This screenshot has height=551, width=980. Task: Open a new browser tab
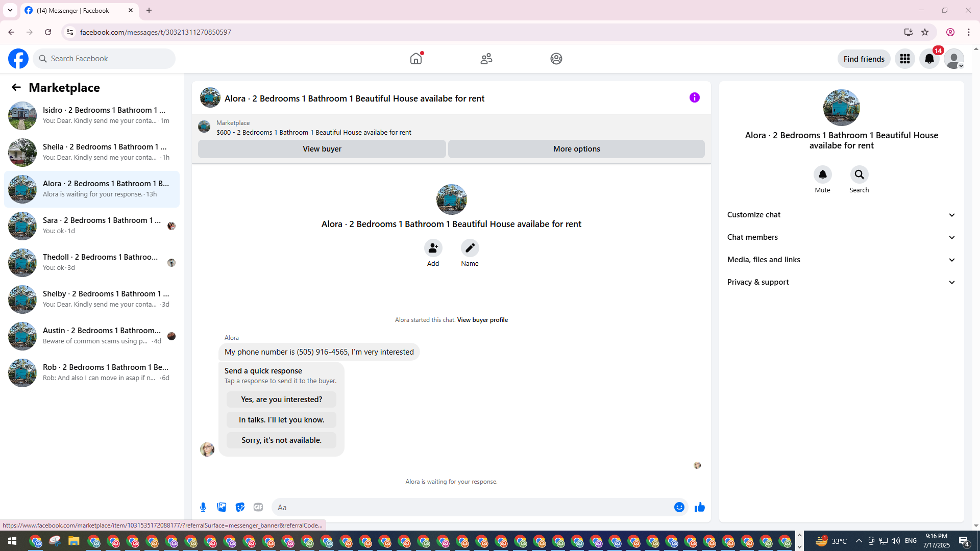[149, 10]
